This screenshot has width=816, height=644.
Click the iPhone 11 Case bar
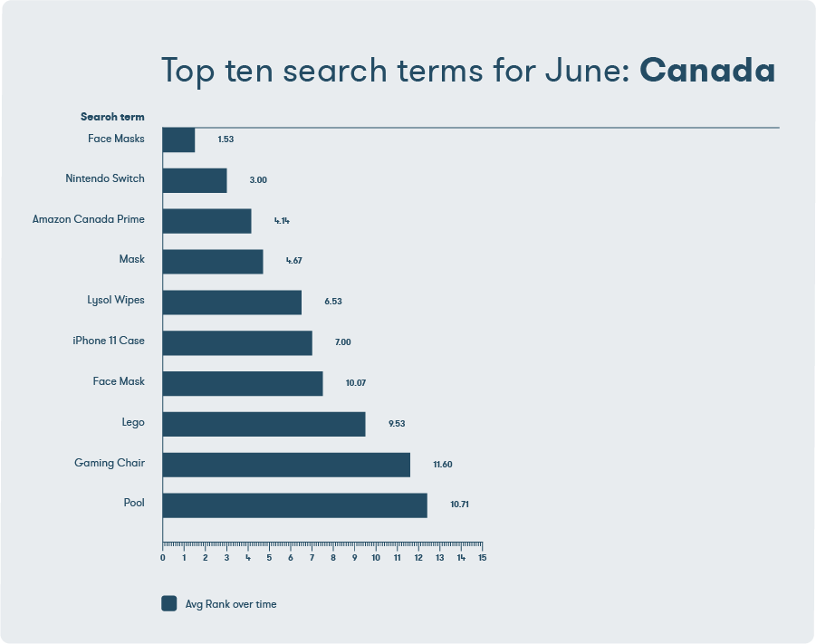[237, 343]
